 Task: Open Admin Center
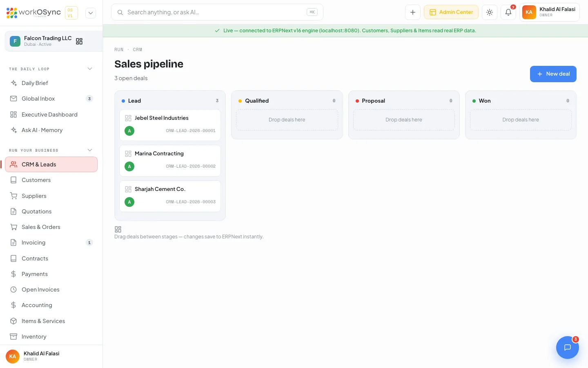[451, 12]
